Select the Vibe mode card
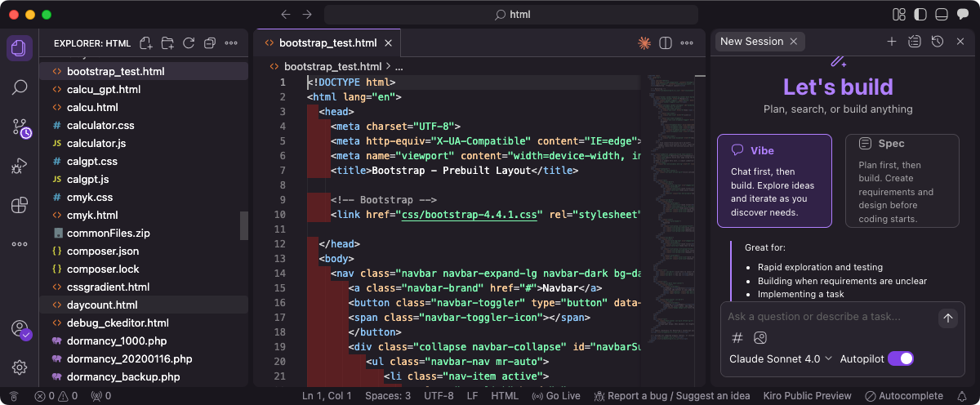Screen dimensions: 980x405 774,180
